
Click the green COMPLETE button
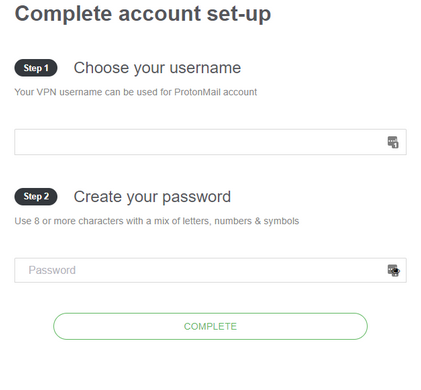[210, 326]
